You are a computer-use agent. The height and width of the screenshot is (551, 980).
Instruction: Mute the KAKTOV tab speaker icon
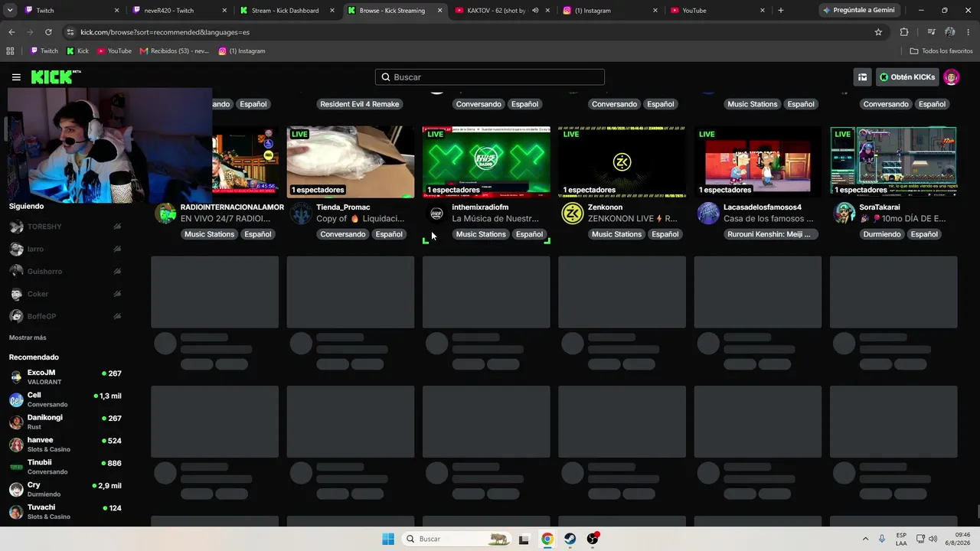(x=535, y=11)
